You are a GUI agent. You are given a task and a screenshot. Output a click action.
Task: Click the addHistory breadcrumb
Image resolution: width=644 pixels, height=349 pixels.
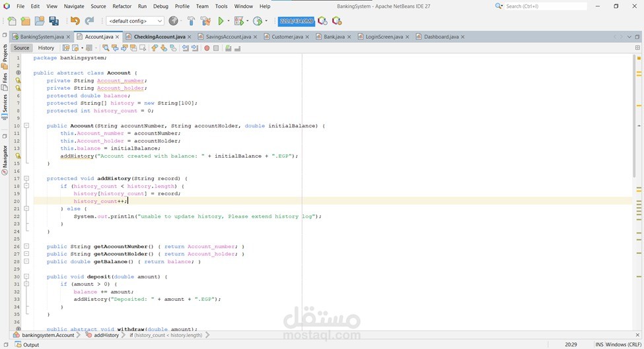(x=103, y=335)
